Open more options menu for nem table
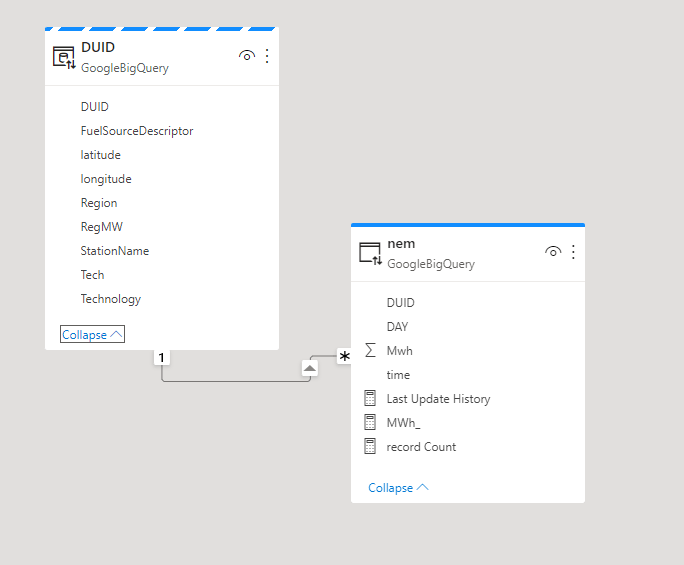The width and height of the screenshot is (684, 565). click(573, 252)
